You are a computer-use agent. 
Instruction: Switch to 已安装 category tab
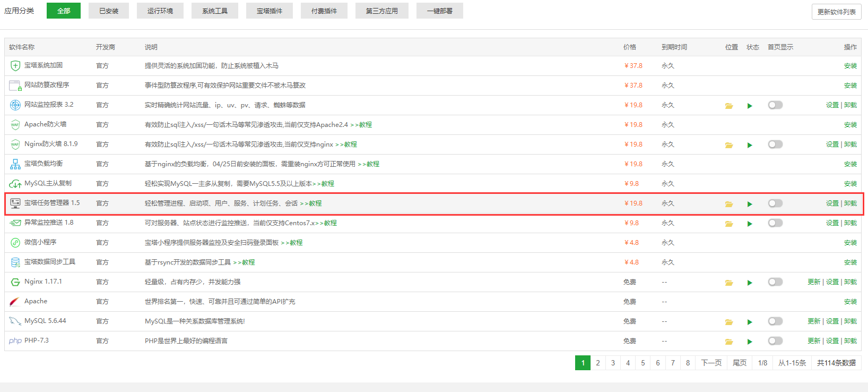(109, 11)
